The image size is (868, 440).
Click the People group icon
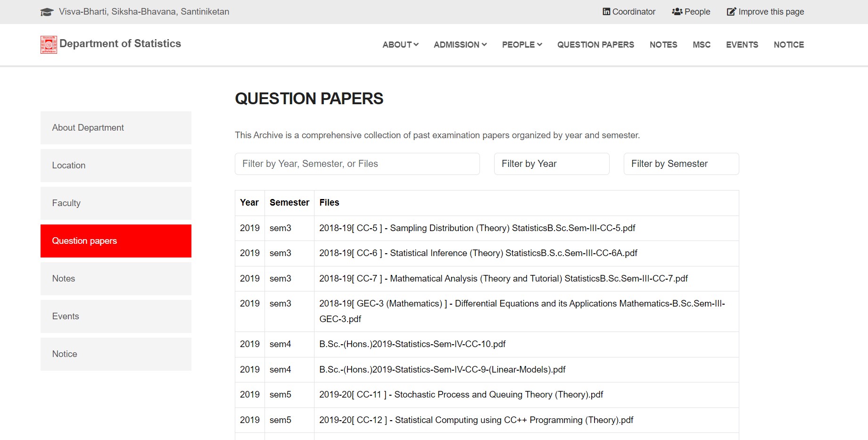(677, 12)
